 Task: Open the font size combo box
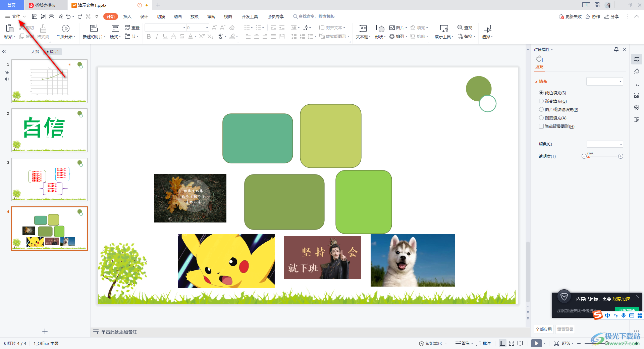tap(198, 28)
